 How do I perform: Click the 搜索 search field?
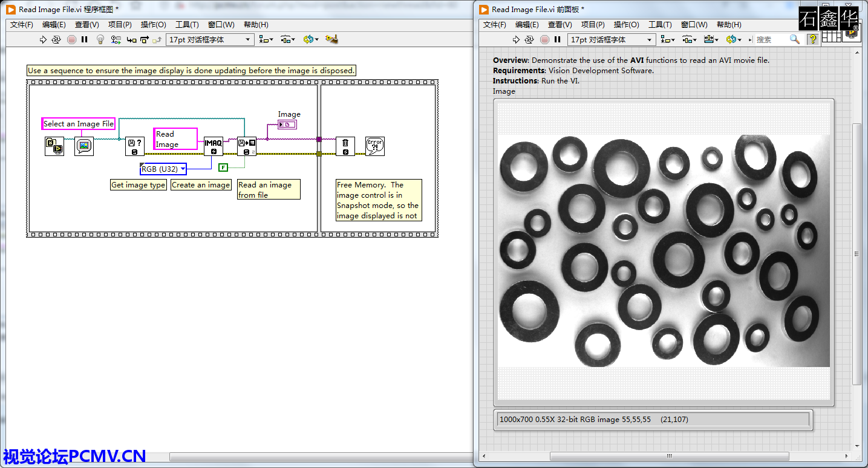(771, 39)
